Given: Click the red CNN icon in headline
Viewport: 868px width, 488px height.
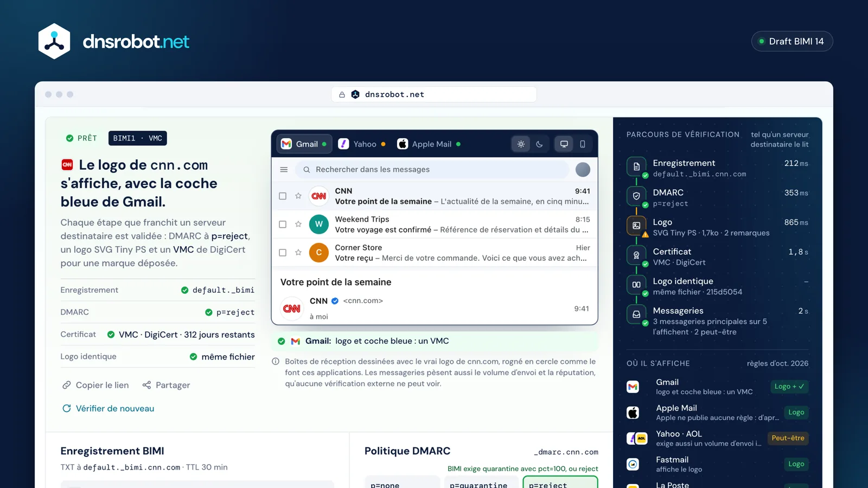Looking at the screenshot, I should point(67,164).
